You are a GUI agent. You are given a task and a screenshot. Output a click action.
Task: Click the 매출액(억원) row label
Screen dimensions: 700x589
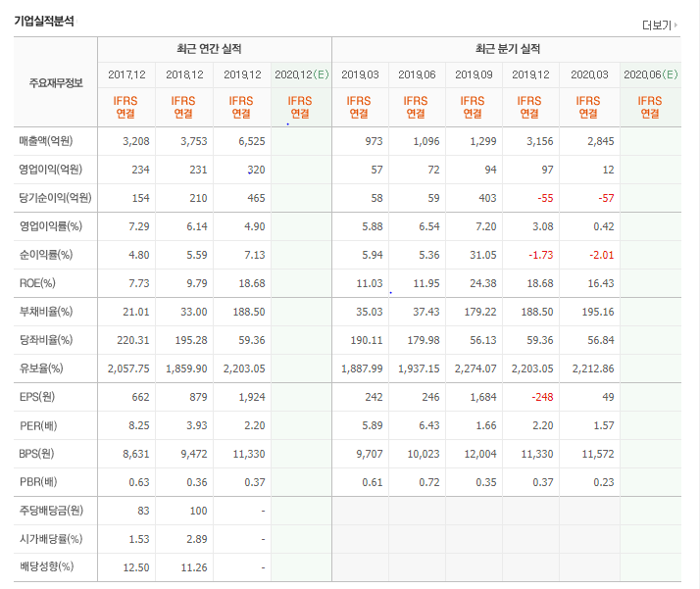pyautogui.click(x=46, y=141)
